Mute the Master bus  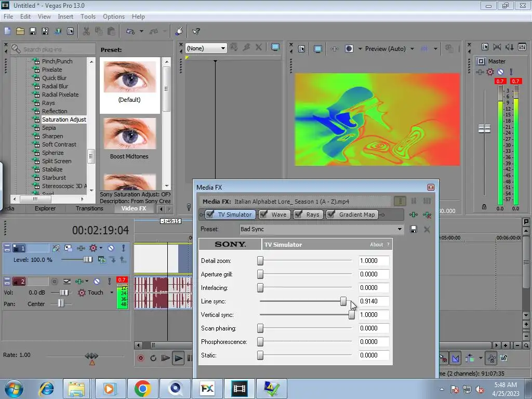[x=500, y=72]
